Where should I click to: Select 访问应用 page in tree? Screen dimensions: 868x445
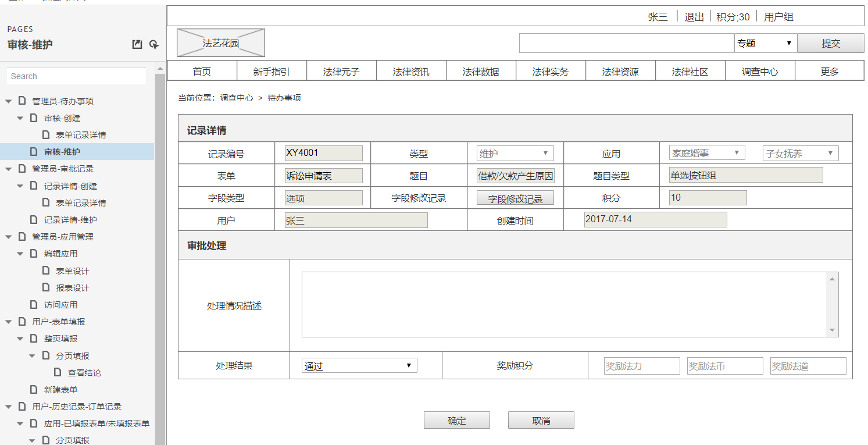(x=60, y=305)
